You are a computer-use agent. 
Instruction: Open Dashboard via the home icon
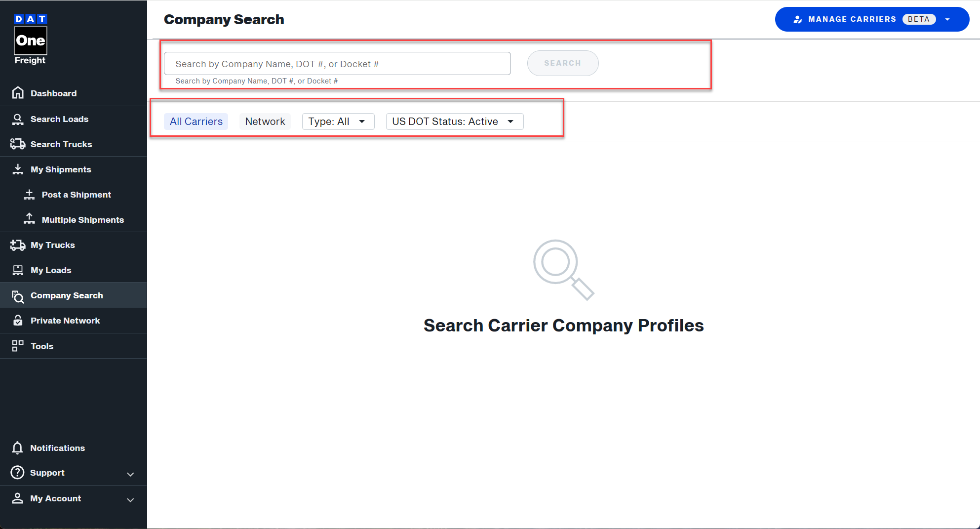(x=18, y=93)
